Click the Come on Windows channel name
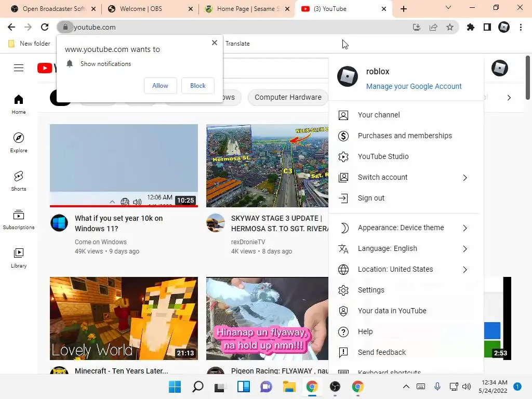The height and width of the screenshot is (399, 532). click(101, 242)
